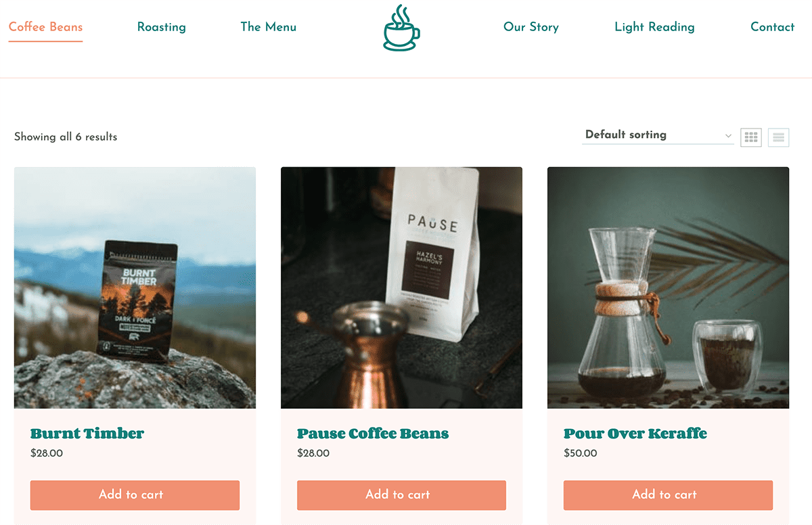This screenshot has height=525, width=812.
Task: Open the Pause coffee bag product photo
Action: click(x=401, y=288)
